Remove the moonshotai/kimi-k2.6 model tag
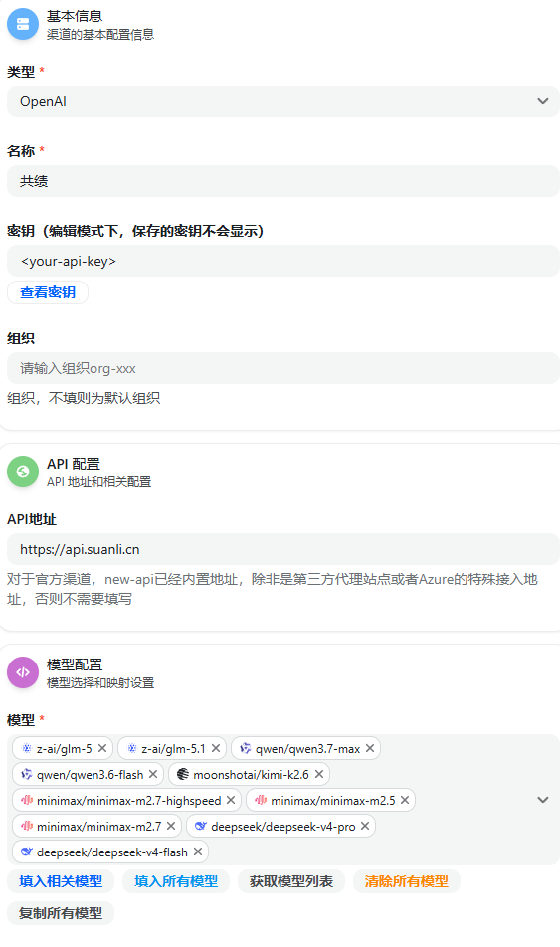Viewport: 560px width, 947px height. point(319,774)
